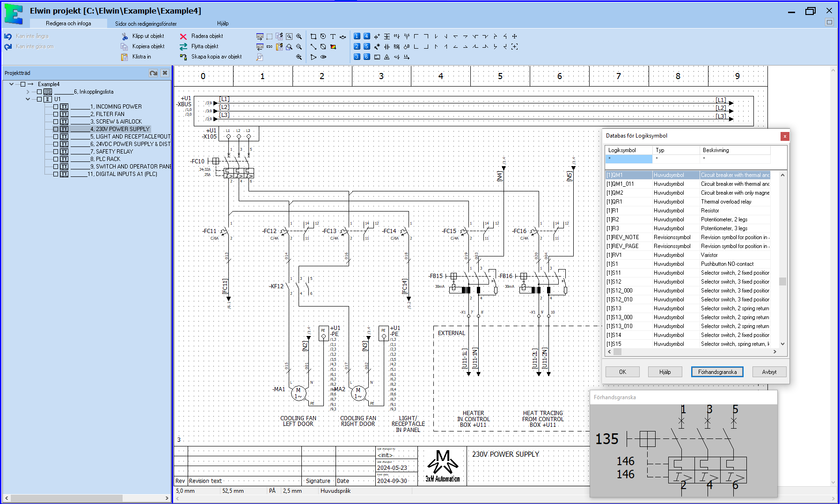The height and width of the screenshot is (504, 840).
Task: Click OK in Databas för Logiksymbol dialog
Action: coord(622,372)
